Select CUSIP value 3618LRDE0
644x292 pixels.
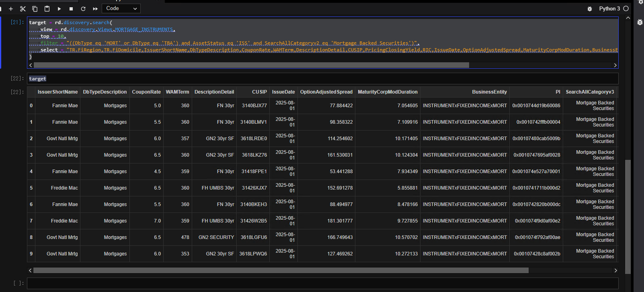tap(254, 139)
